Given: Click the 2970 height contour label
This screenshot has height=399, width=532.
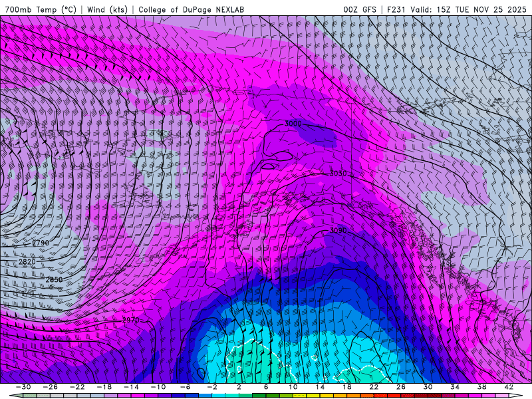Looking at the screenshot, I should tap(131, 320).
